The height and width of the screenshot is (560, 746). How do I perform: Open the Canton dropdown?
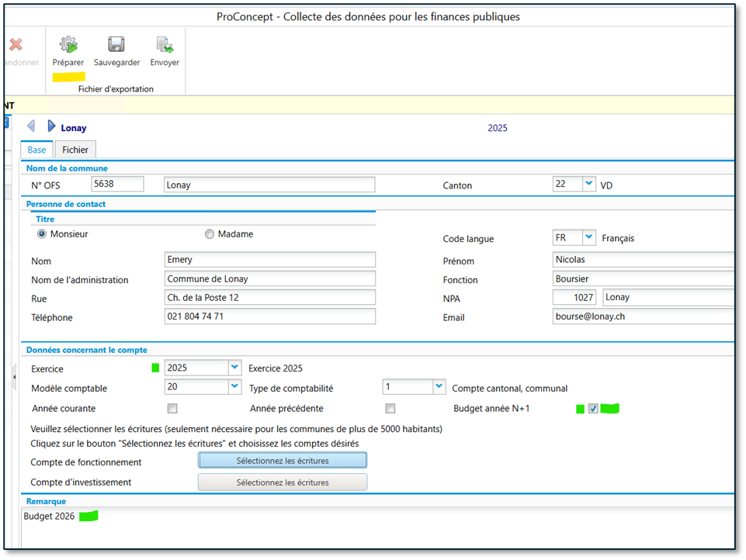coord(588,185)
